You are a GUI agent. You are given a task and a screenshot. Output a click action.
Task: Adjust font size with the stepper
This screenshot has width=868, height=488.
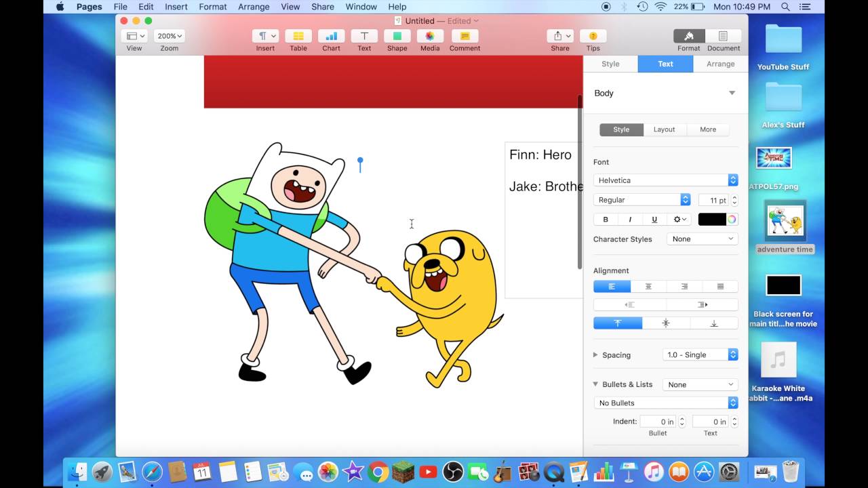734,200
